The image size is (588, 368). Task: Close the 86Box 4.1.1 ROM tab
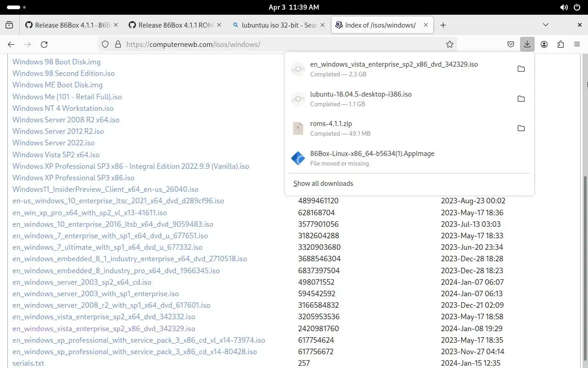tap(219, 25)
